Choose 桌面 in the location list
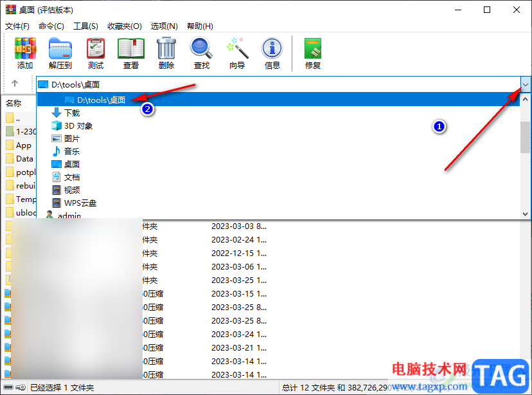This screenshot has height=395, width=532. pyautogui.click(x=72, y=165)
